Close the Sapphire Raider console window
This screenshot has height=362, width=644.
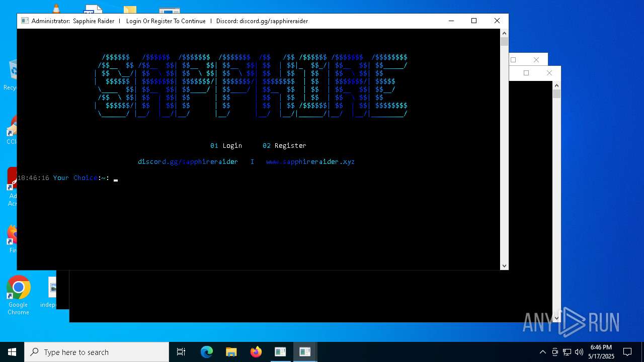[x=497, y=21]
